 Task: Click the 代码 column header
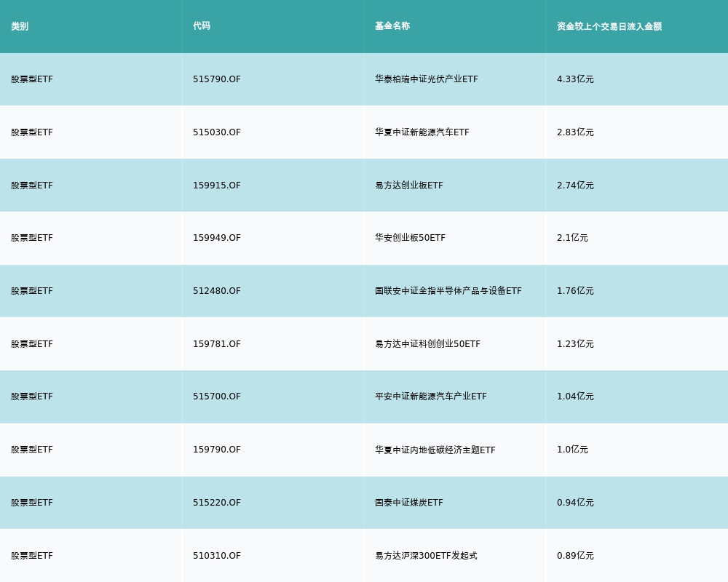tap(202, 26)
